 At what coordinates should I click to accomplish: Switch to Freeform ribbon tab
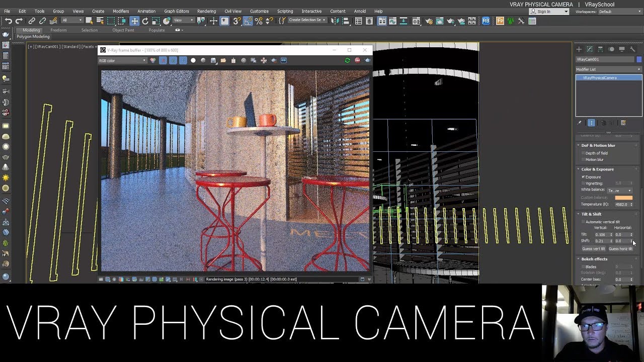point(58,30)
